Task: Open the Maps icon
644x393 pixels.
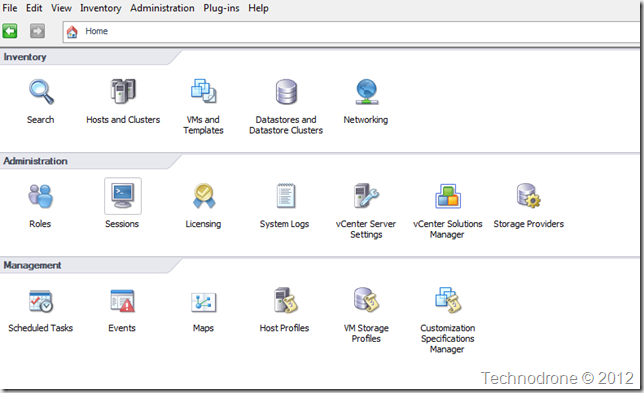Action: tap(204, 302)
